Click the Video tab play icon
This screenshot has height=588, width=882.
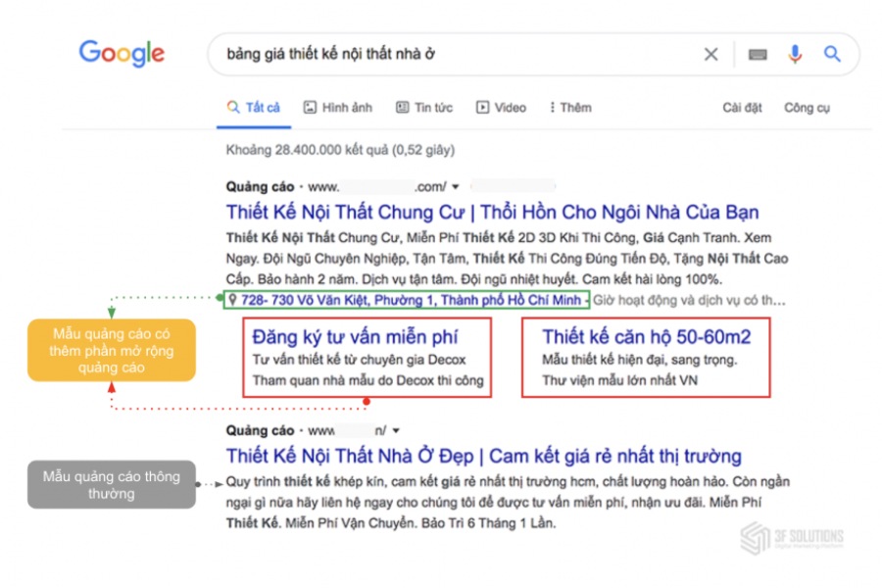coord(482,108)
